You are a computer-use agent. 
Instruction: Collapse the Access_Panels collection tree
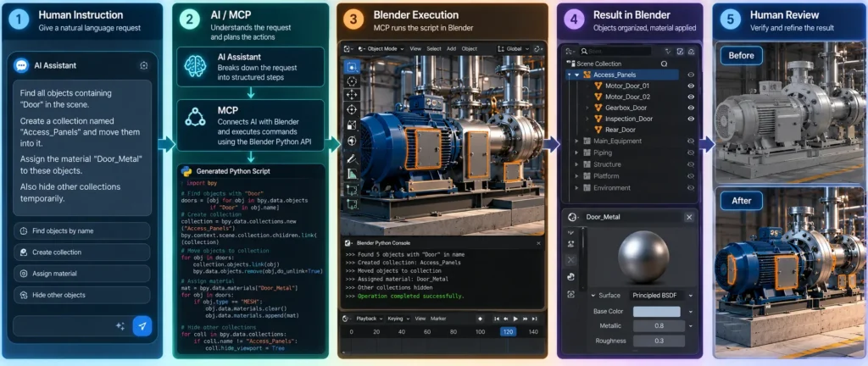[576, 75]
